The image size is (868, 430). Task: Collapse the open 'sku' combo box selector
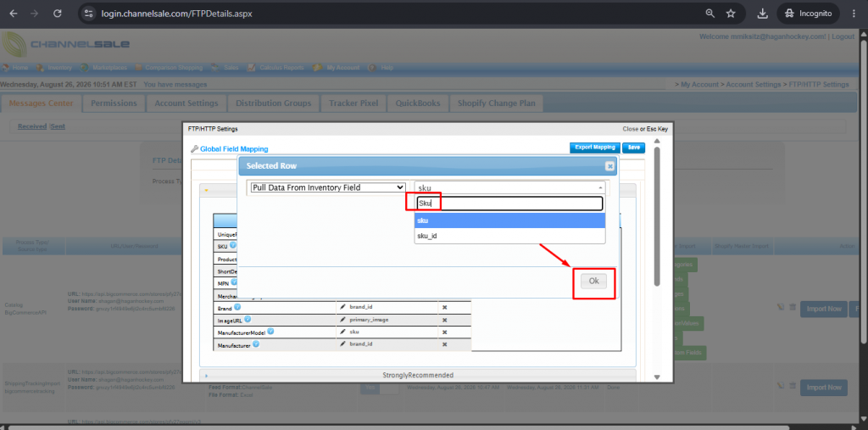pyautogui.click(x=509, y=187)
